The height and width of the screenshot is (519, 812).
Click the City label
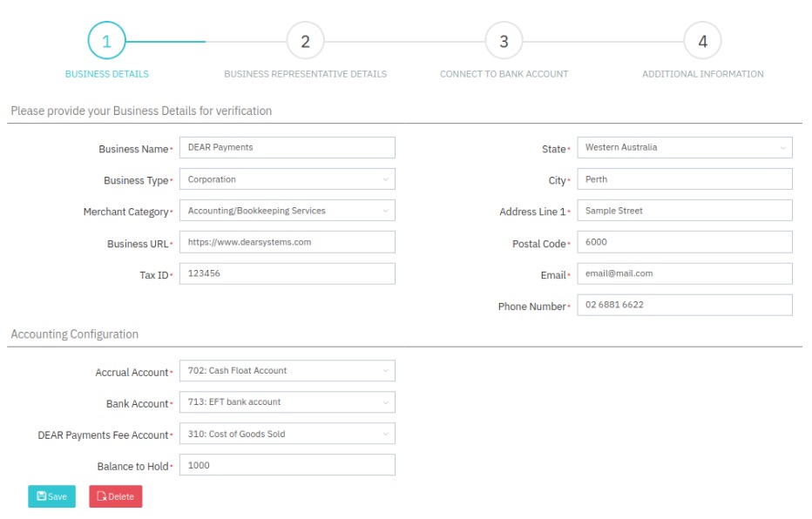[x=558, y=180]
